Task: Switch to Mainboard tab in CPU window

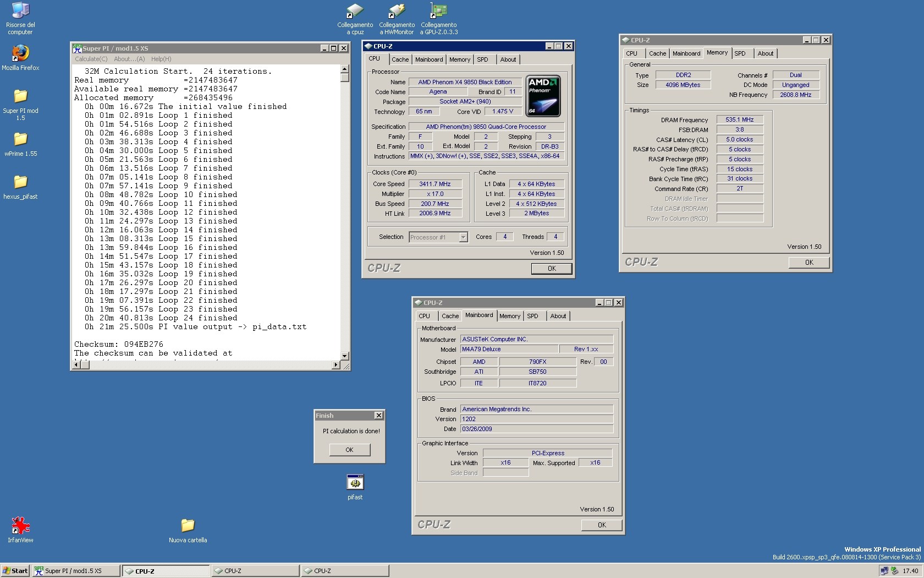Action: pyautogui.click(x=429, y=59)
